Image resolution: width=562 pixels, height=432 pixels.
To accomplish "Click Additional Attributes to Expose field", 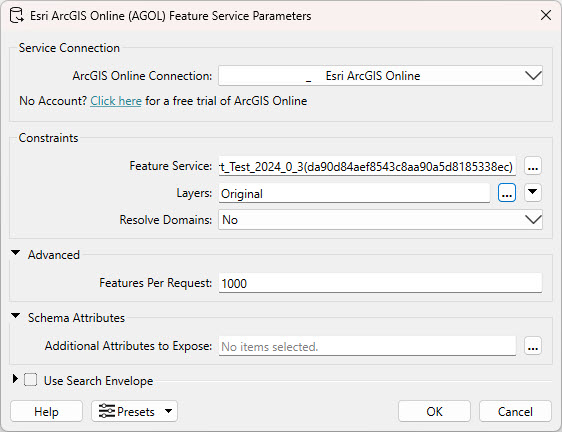I will pos(367,346).
